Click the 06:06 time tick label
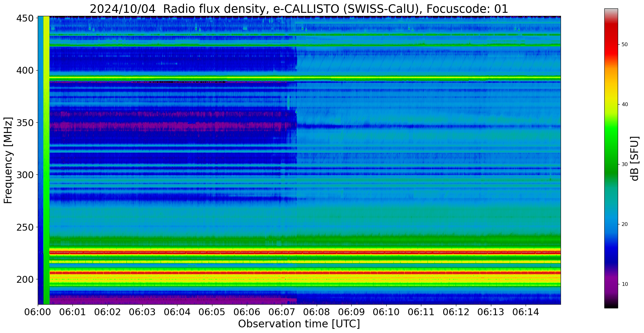Screen dimensions: 644x333 click(247, 312)
